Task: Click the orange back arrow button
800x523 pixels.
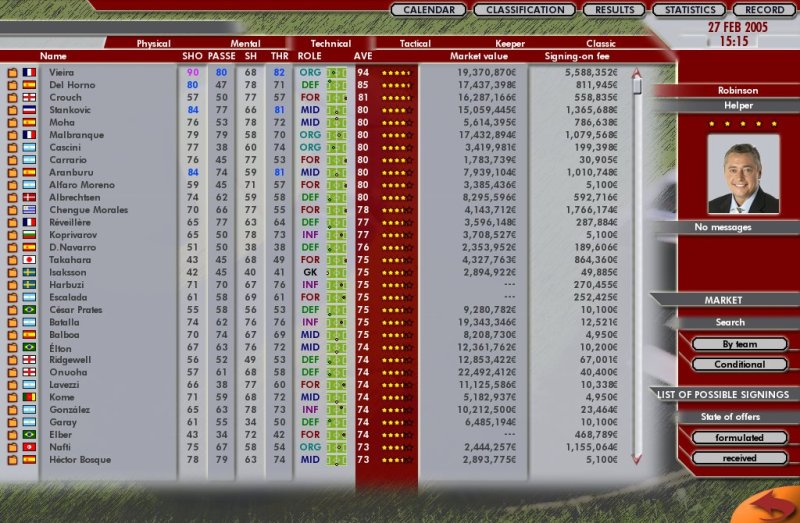Action: click(771, 504)
